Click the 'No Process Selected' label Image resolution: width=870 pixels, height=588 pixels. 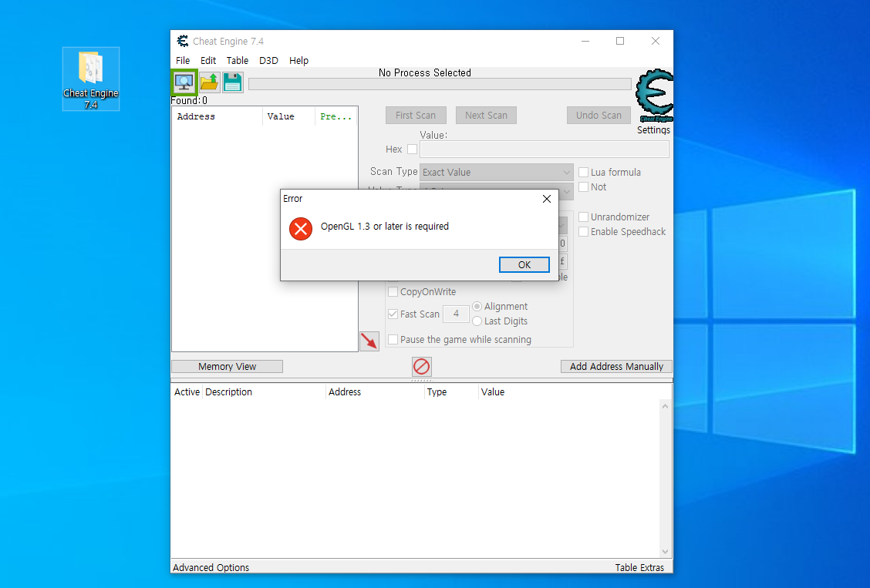coord(424,72)
